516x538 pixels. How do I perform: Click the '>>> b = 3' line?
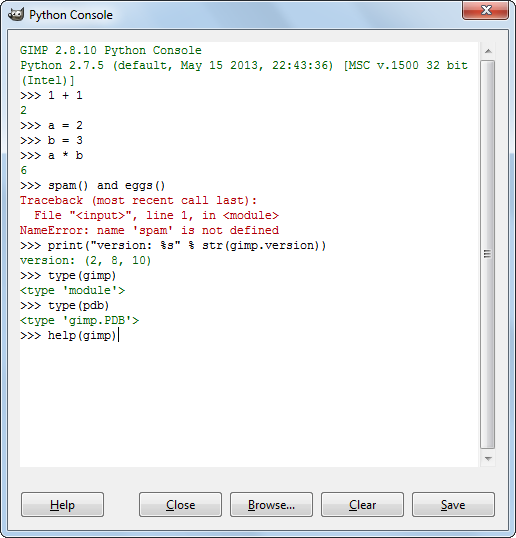point(51,140)
